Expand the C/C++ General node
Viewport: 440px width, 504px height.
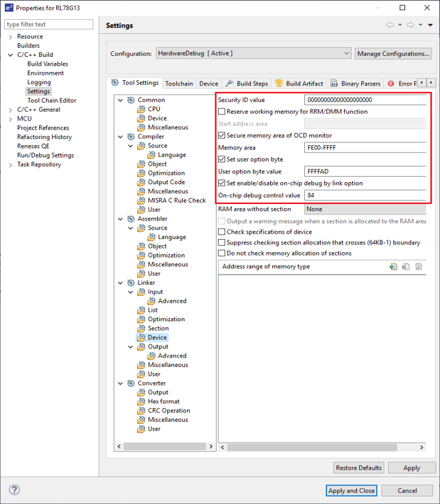(x=10, y=110)
